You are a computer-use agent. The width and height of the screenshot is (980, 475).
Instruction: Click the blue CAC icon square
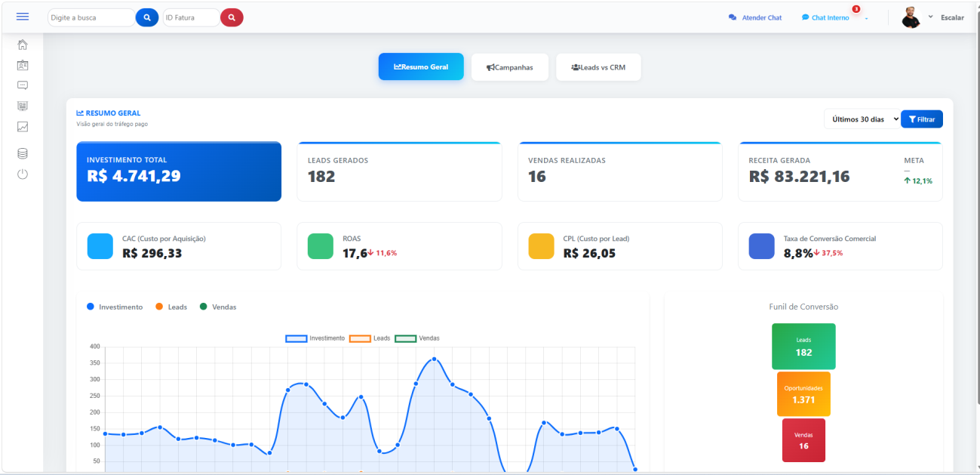(x=100, y=246)
